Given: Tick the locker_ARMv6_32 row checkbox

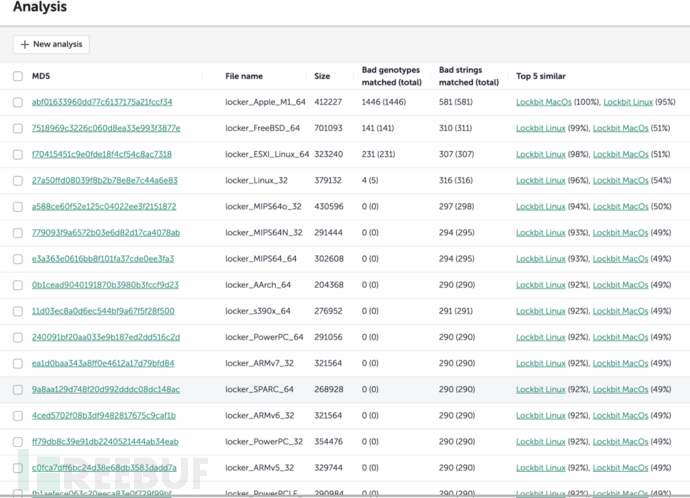Looking at the screenshot, I should pos(18,416).
